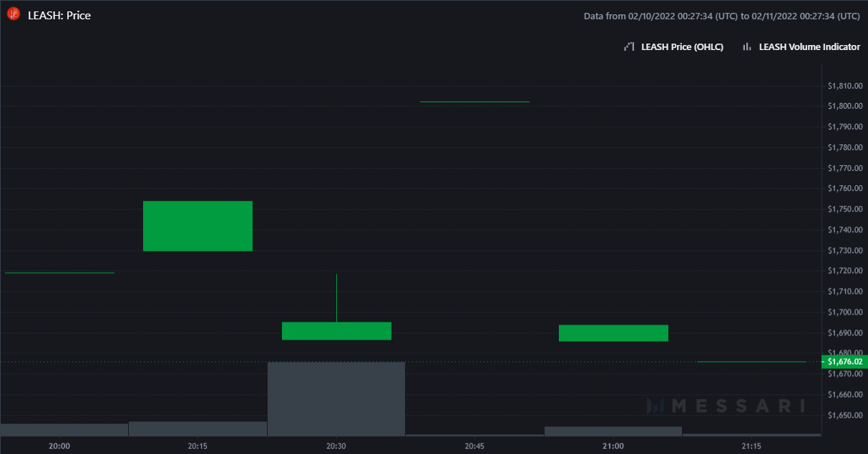Click the $1,810.00 axis label
The width and height of the screenshot is (868, 454).
tap(844, 86)
